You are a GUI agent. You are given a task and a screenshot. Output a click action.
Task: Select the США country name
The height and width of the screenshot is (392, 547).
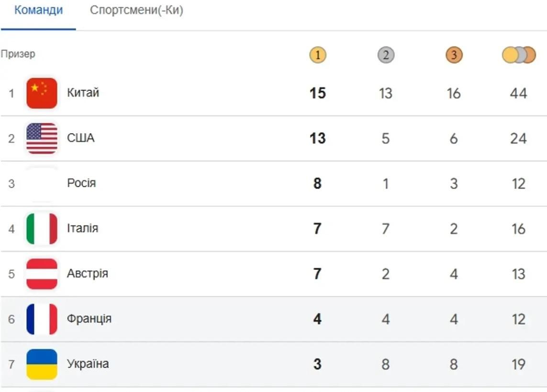(x=80, y=138)
